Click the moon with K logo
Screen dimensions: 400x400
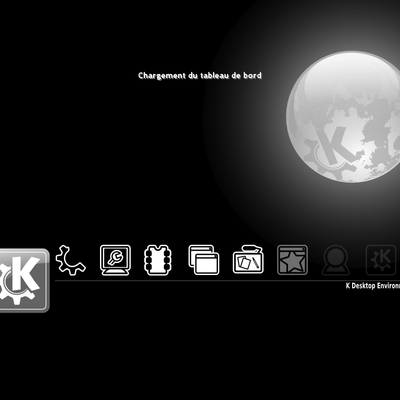tap(343, 117)
